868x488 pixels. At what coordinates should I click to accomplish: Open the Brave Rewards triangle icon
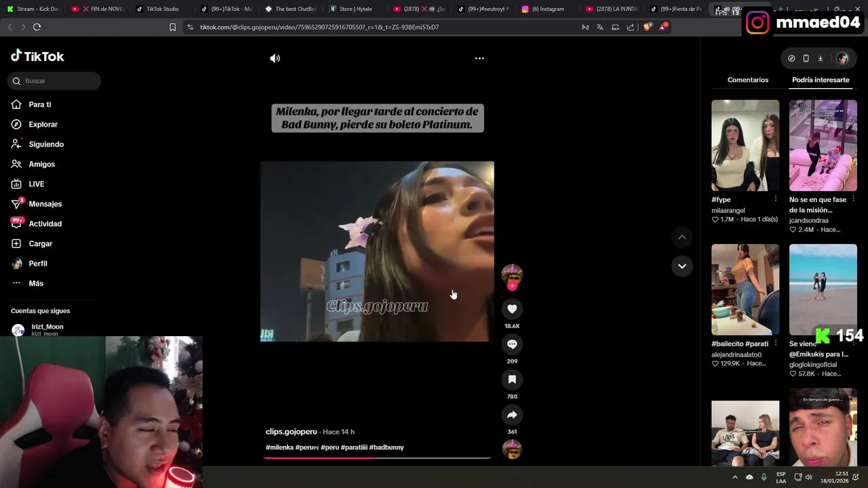click(663, 27)
